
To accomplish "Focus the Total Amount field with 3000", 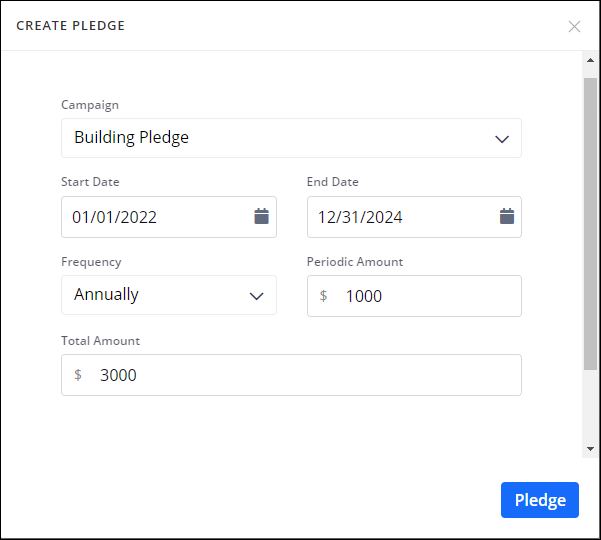I will click(300, 375).
